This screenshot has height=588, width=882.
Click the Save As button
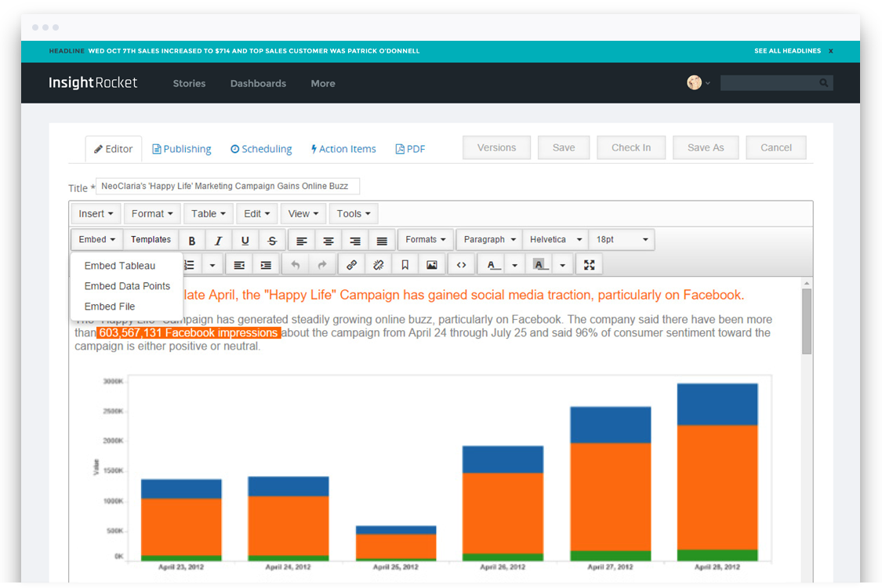click(x=706, y=147)
